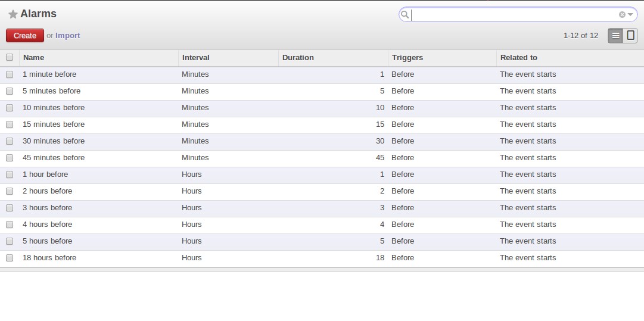
Task: Switch to form view icon
Action: [630, 36]
